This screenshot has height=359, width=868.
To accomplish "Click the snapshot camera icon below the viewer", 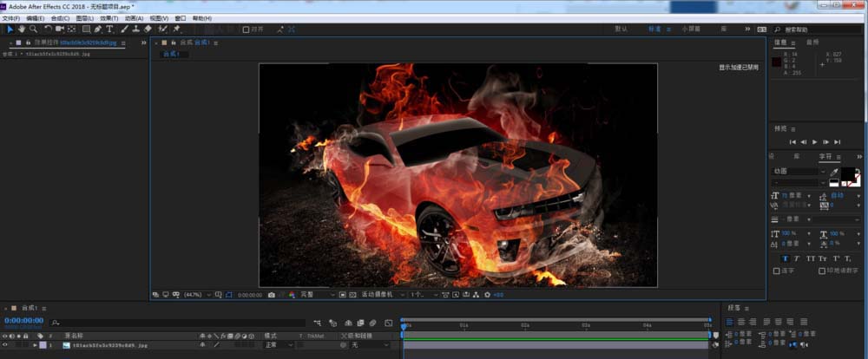I will click(272, 295).
